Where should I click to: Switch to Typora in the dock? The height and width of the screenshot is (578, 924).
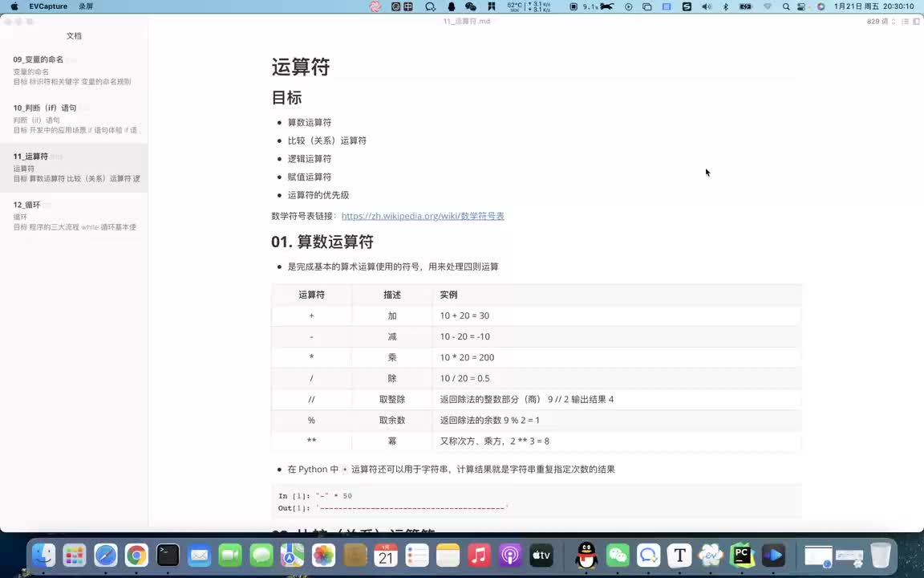click(680, 555)
